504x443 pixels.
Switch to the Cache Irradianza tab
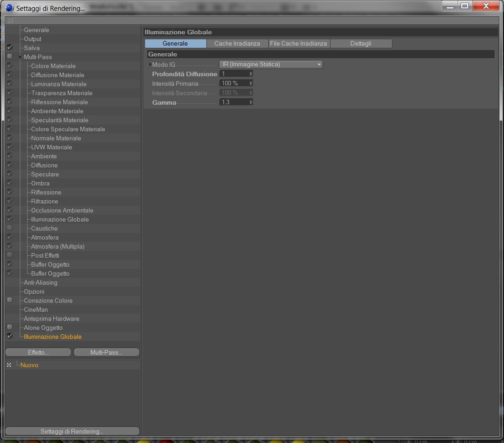coord(237,43)
